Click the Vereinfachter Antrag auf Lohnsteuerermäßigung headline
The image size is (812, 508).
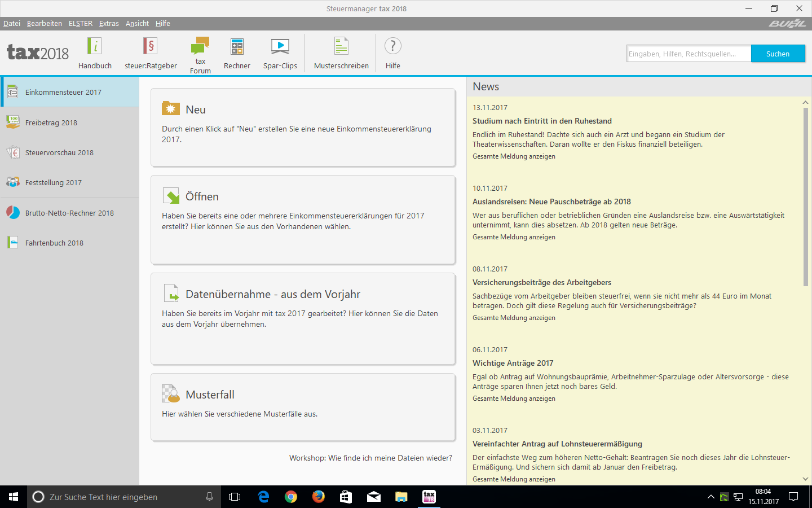click(557, 444)
